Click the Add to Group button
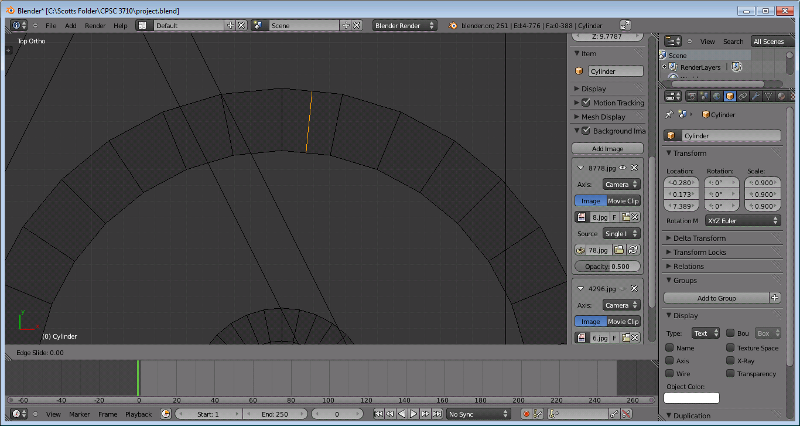 (x=716, y=298)
